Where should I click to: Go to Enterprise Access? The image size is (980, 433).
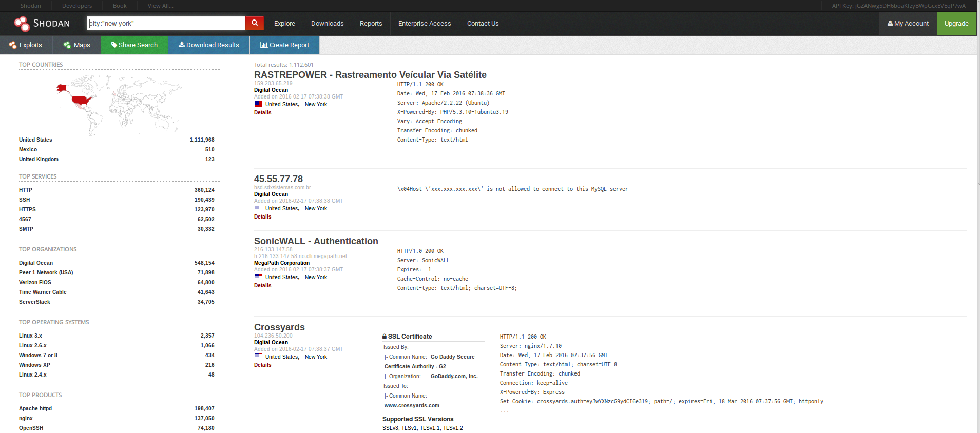coord(425,24)
